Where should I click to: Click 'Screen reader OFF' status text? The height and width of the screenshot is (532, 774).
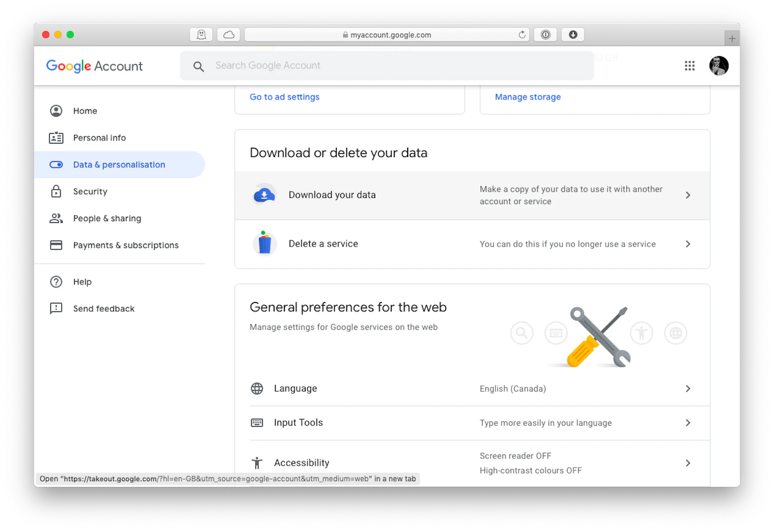coord(515,456)
